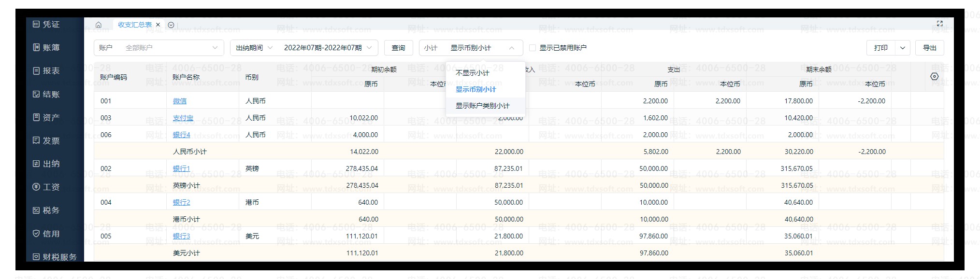Open the 账簿 ledger sidebar icon

(x=37, y=47)
